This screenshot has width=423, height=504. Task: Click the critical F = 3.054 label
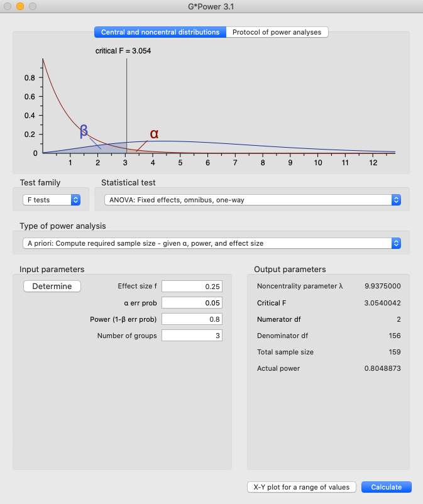(123, 51)
